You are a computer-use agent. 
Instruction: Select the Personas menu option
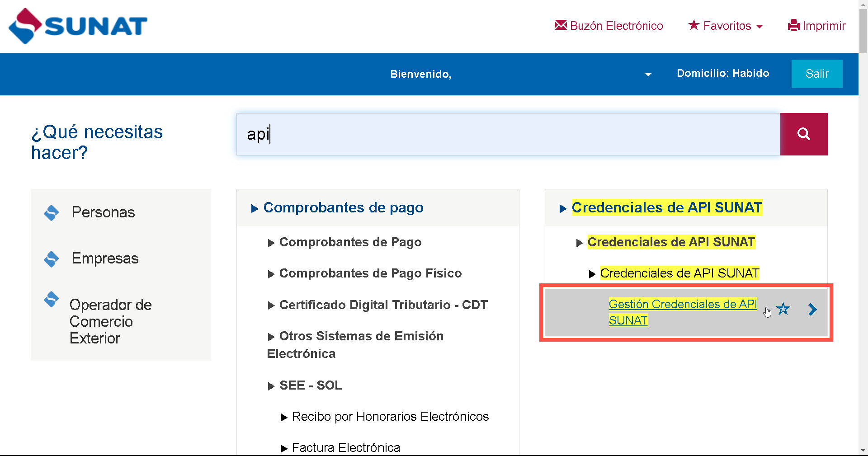click(x=103, y=212)
